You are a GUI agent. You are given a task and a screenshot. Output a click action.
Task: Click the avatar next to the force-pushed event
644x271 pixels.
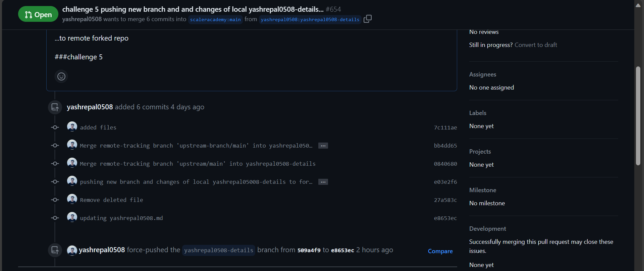[x=72, y=250]
